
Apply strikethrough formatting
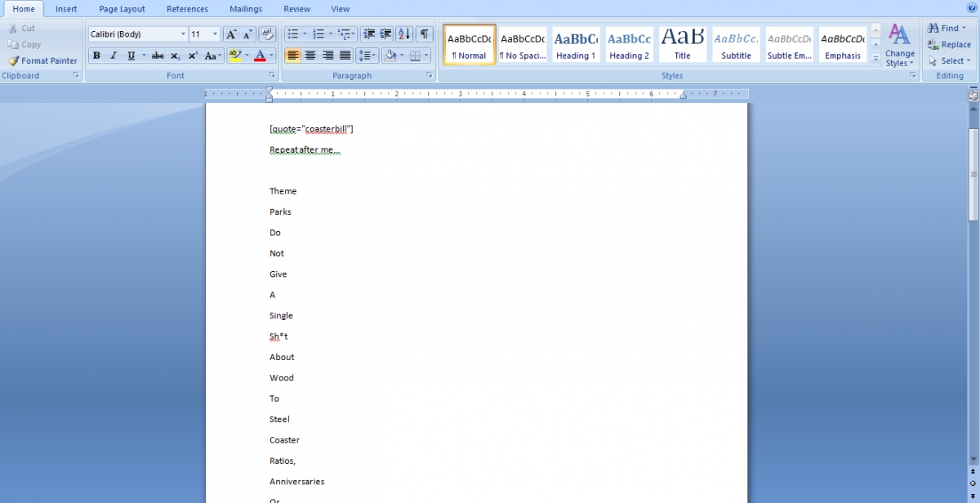tap(158, 56)
